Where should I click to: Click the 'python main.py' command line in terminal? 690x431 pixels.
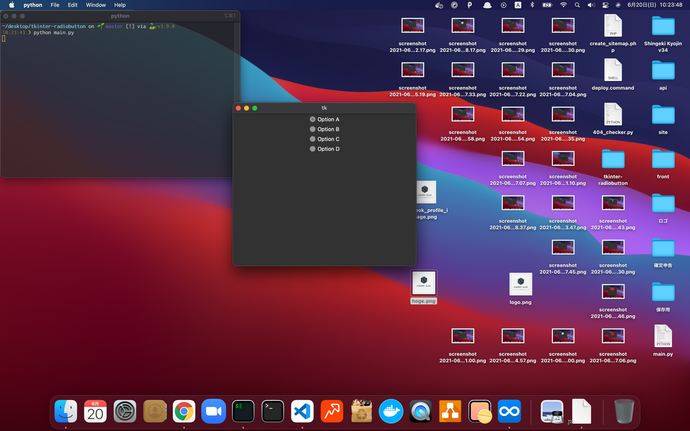click(x=53, y=33)
